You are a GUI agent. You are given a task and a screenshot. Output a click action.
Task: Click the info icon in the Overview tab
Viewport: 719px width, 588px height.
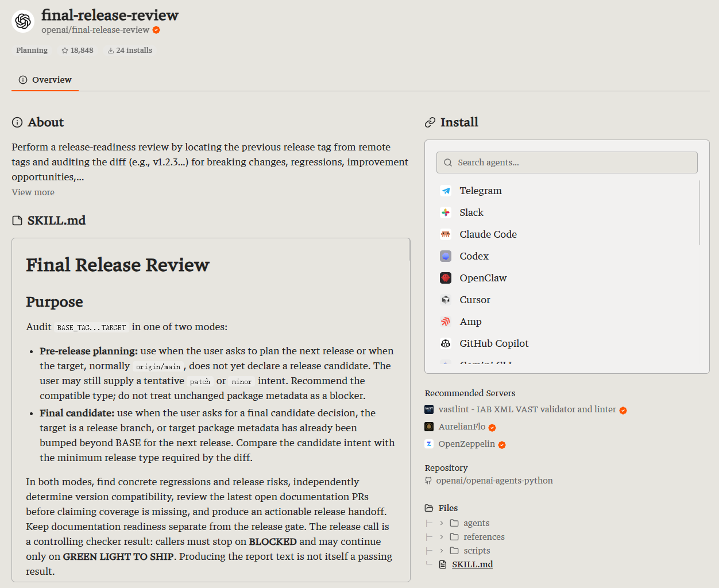(23, 80)
